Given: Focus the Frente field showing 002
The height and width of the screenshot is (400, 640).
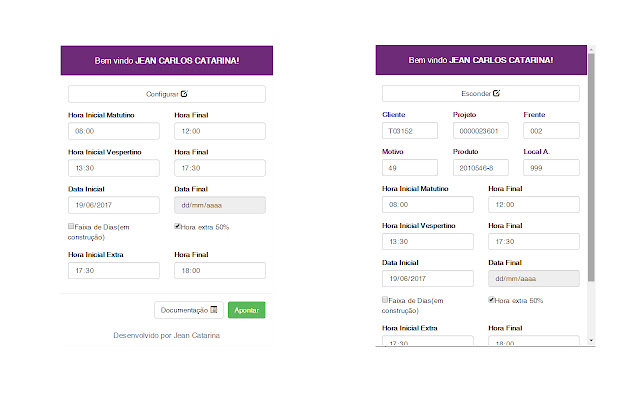Looking at the screenshot, I should pos(551,131).
